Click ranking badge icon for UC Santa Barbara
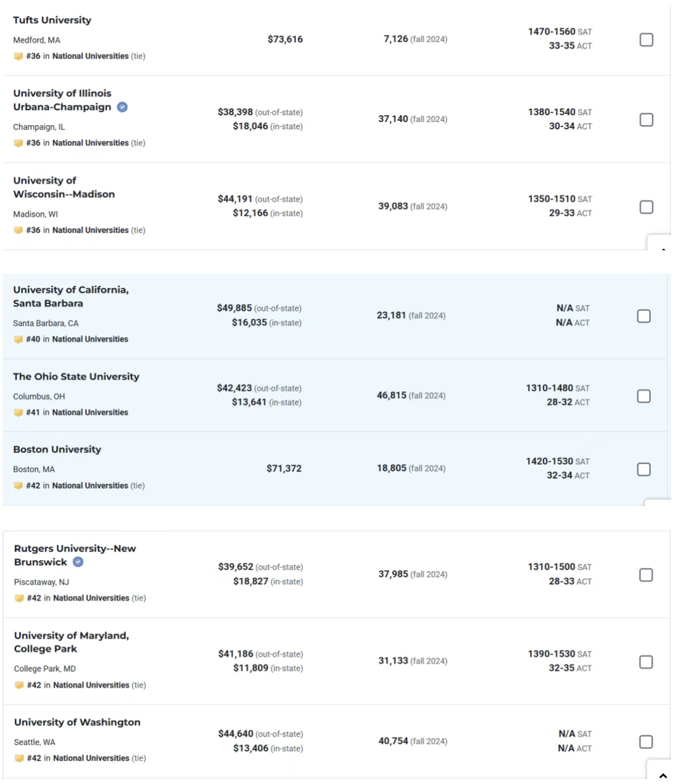This screenshot has height=784, width=676. click(x=19, y=339)
